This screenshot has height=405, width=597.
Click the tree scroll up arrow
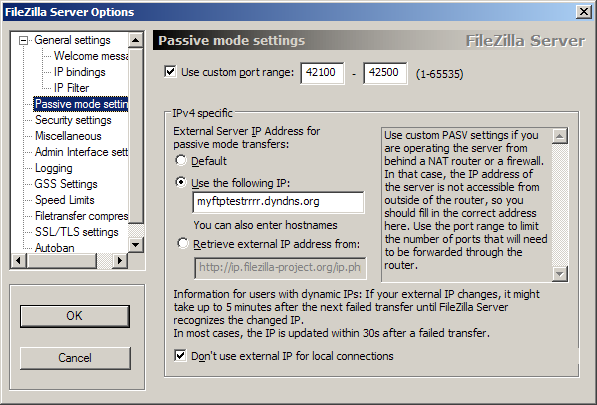tap(136, 40)
